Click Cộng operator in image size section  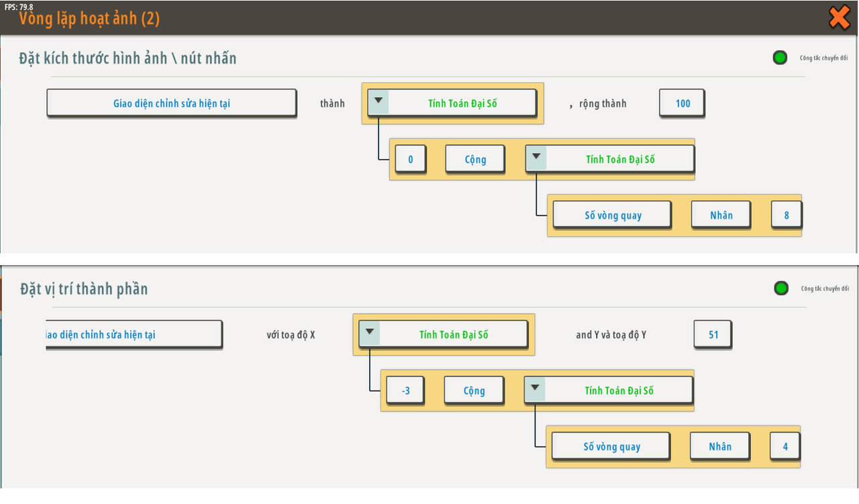[475, 160]
